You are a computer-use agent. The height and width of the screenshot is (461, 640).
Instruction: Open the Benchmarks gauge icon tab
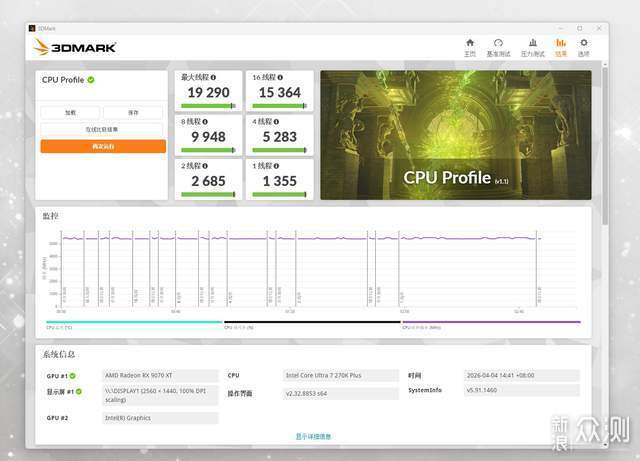[x=498, y=42]
